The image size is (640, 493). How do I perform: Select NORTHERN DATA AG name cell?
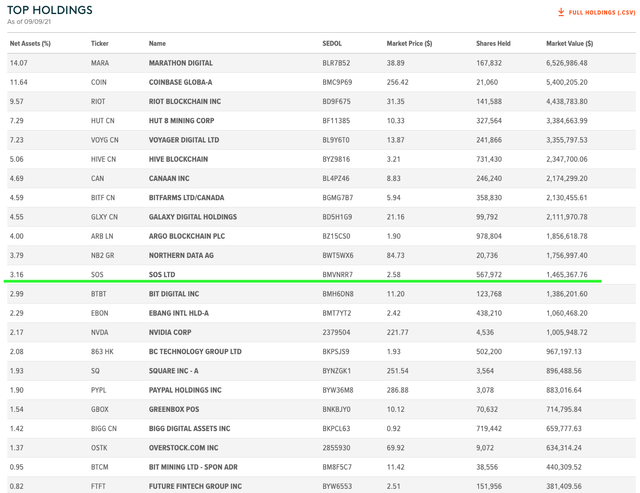(181, 255)
